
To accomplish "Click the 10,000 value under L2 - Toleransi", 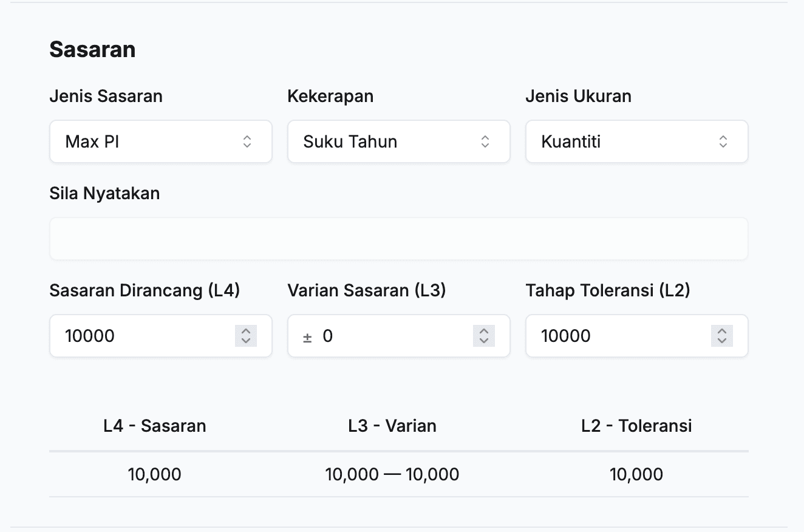I will click(x=636, y=474).
